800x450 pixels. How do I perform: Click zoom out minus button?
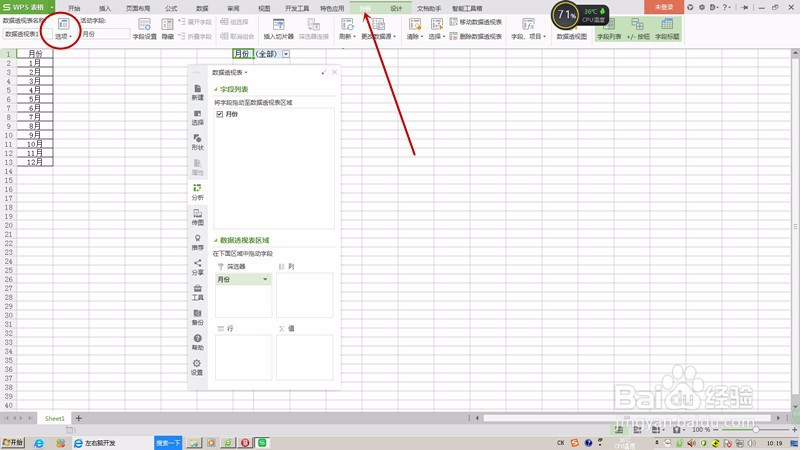point(716,430)
